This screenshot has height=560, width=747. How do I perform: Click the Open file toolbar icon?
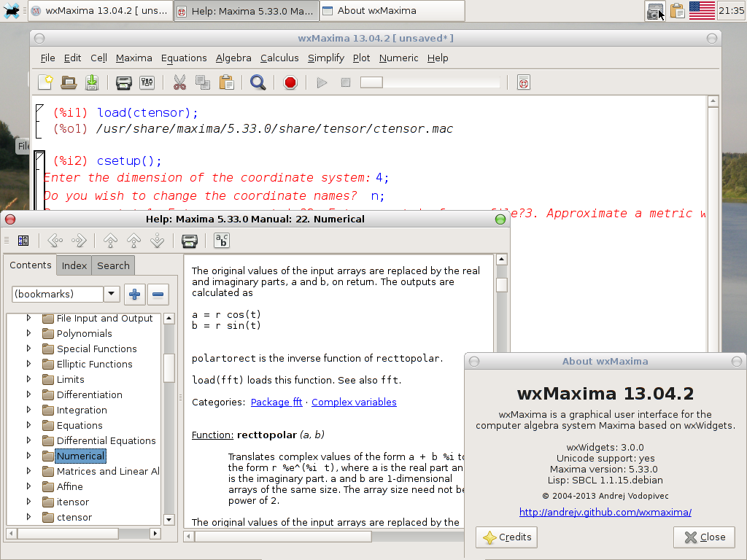(69, 82)
